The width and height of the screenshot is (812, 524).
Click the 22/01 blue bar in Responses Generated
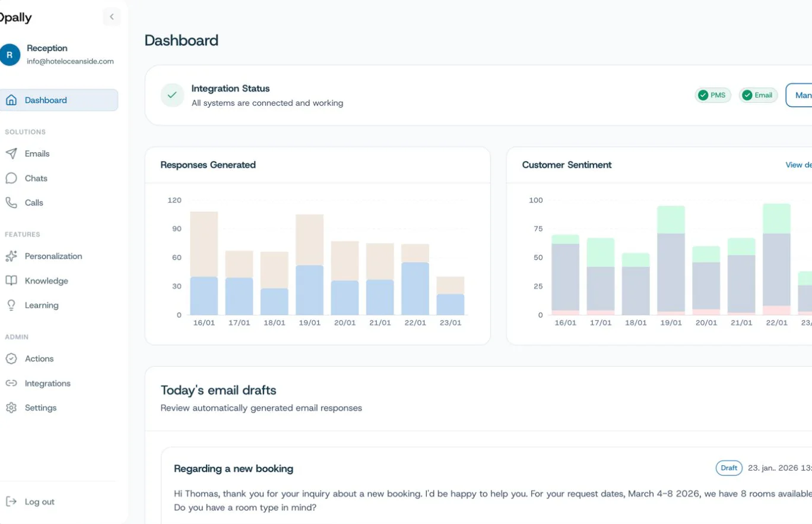point(415,289)
